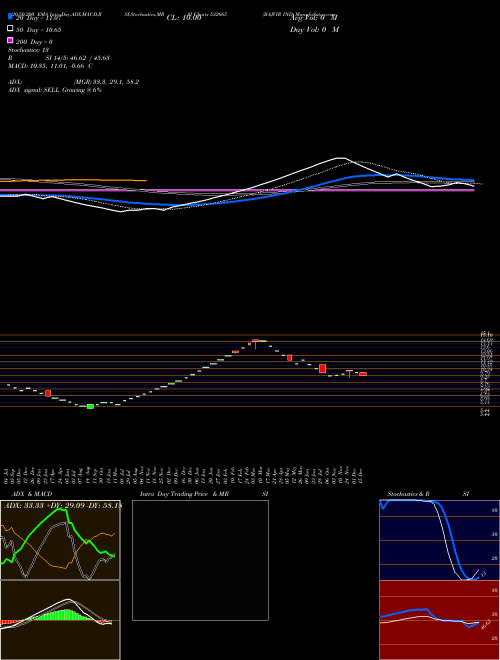This screenshot has width=500, height=660.
Task: Click the red candle at the price peak
Action: (255, 340)
